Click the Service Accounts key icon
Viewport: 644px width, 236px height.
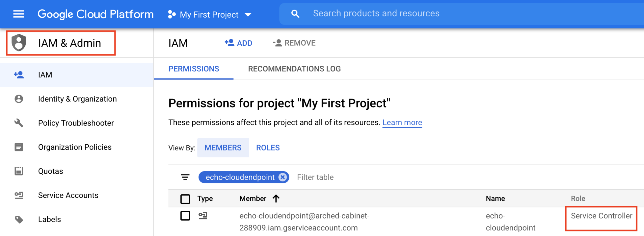pos(19,195)
